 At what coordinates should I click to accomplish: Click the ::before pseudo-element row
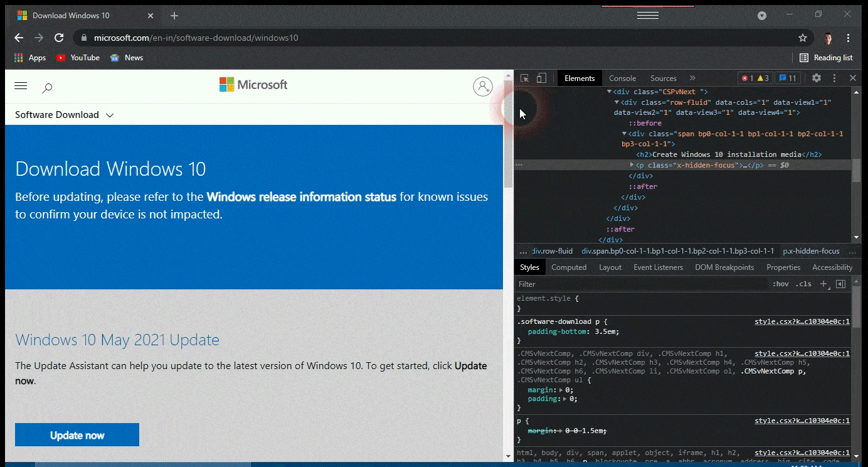645,123
